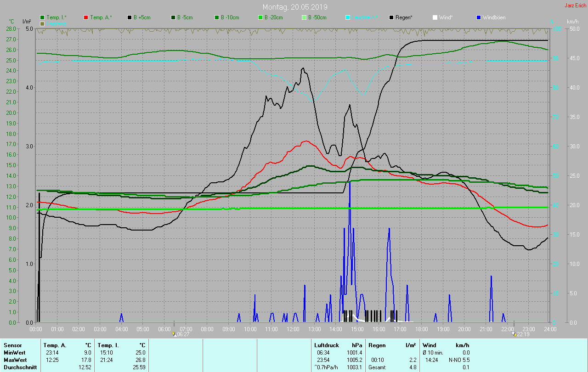Click the blue Windböen legend square

pos(479,17)
